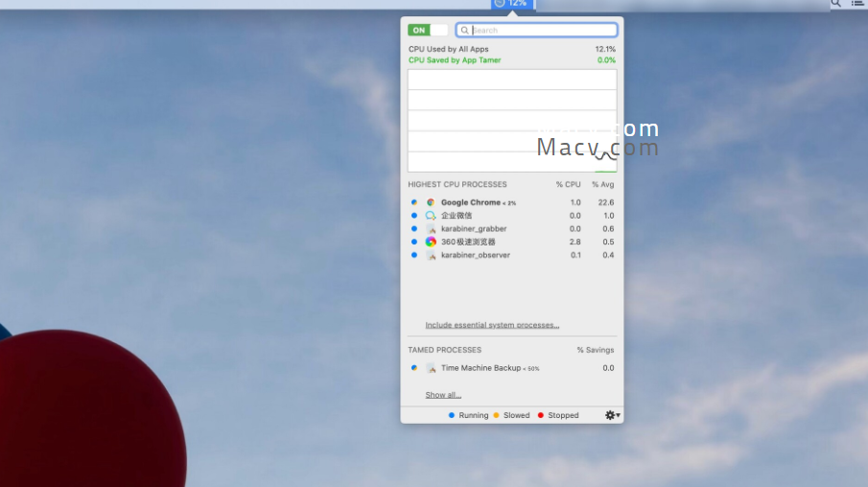
Task: Click the status dot beside karabiner_observer
Action: tap(414, 255)
